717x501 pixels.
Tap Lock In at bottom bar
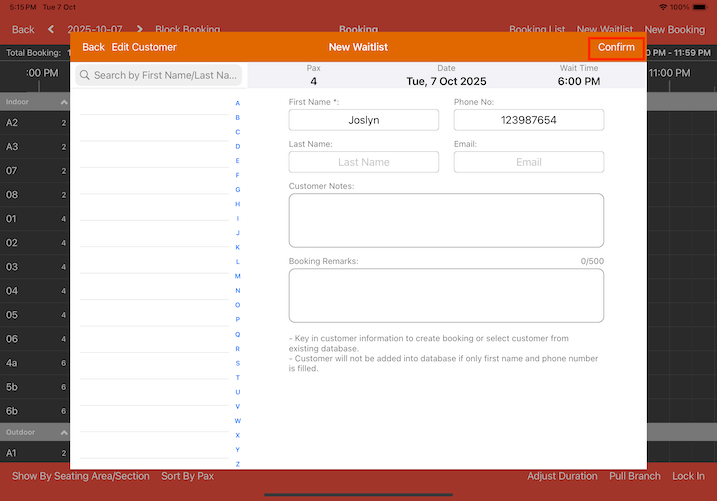(688, 476)
